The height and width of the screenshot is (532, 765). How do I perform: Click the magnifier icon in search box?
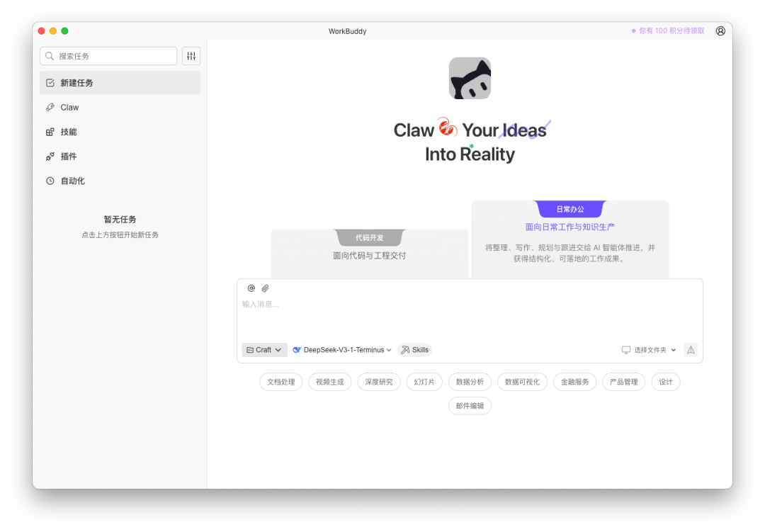pos(50,56)
